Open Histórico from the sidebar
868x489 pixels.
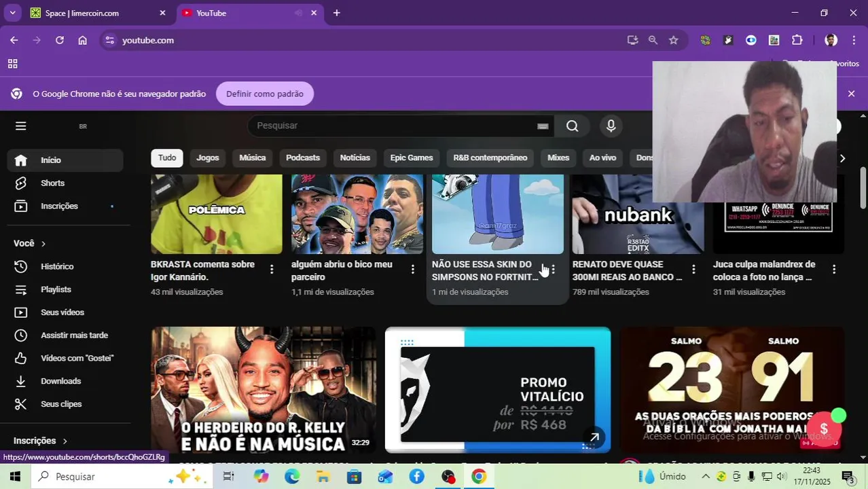coord(65,267)
